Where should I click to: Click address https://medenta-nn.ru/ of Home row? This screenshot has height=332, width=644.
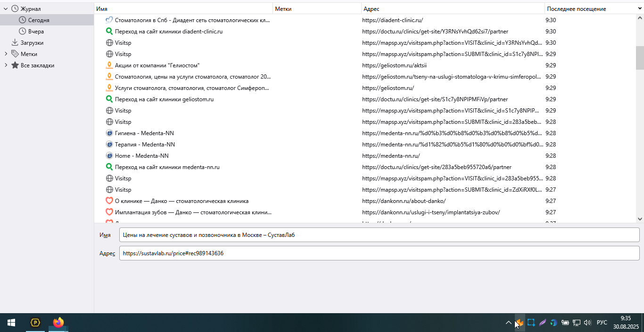(x=391, y=155)
